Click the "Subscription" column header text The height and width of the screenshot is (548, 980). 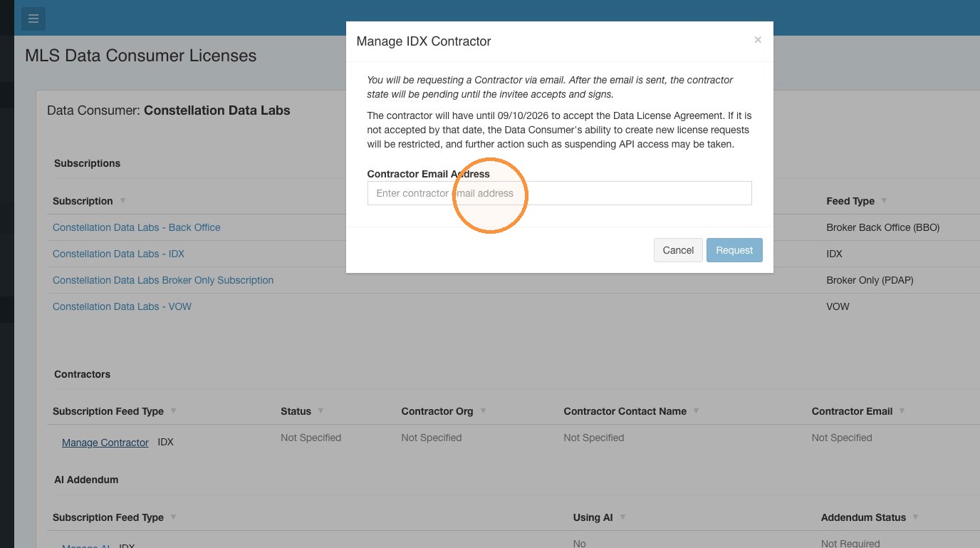pos(83,201)
